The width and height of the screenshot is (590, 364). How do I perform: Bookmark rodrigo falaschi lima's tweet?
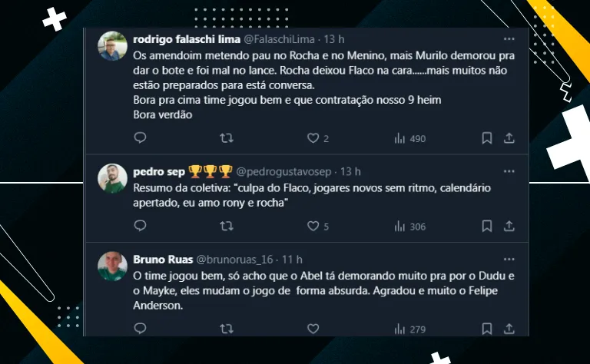486,138
